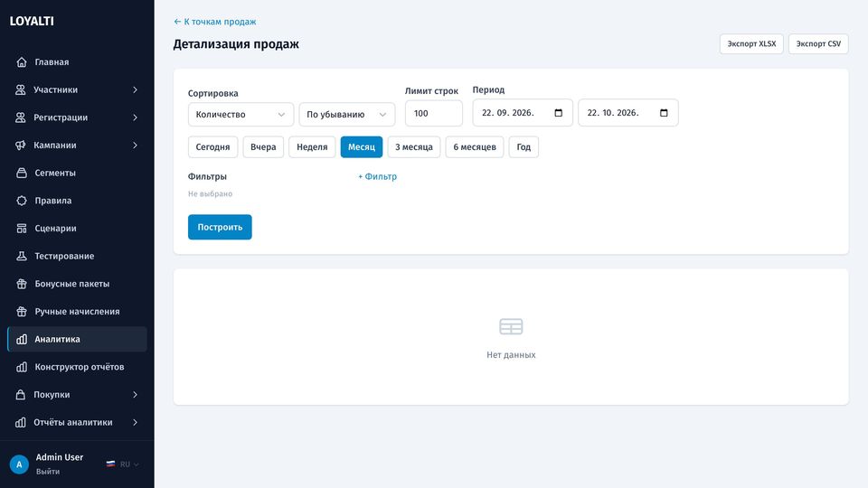This screenshot has height=488, width=868.
Task: Click the people icon next to Участники
Action: [21, 89]
